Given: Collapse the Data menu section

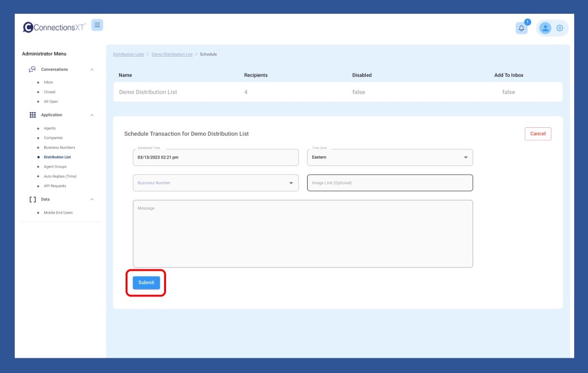Looking at the screenshot, I should coord(92,200).
